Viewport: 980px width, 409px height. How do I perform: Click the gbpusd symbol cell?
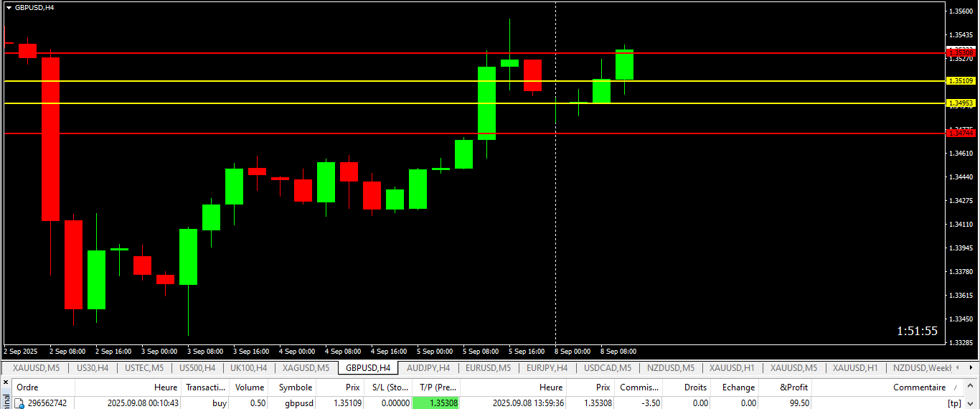298,403
